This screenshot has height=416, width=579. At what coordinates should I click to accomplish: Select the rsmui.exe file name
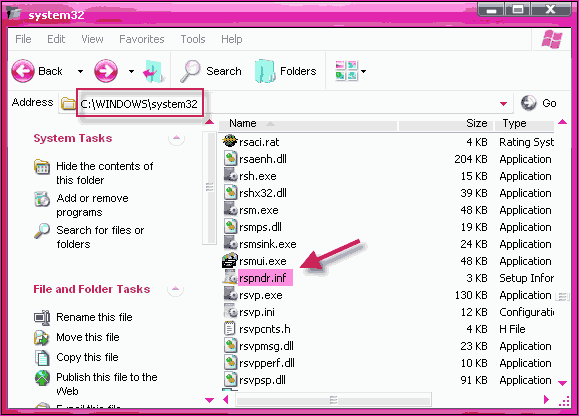click(263, 261)
